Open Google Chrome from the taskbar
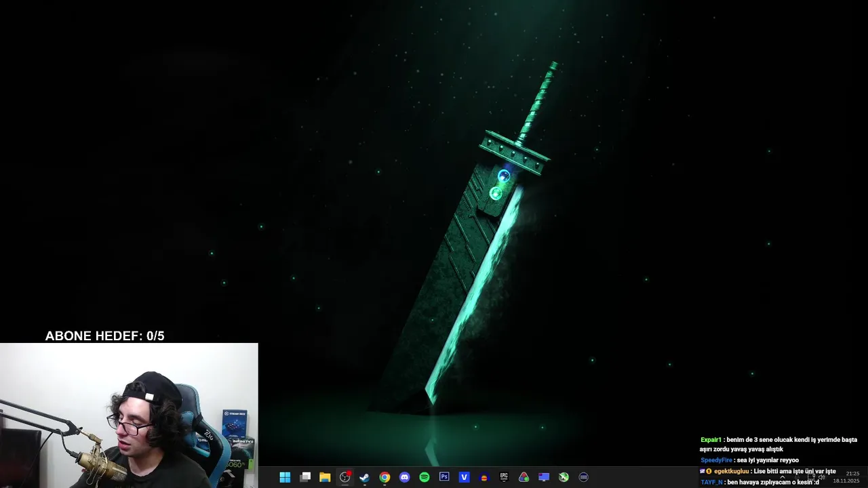Screen dimensions: 868x488 click(x=384, y=477)
